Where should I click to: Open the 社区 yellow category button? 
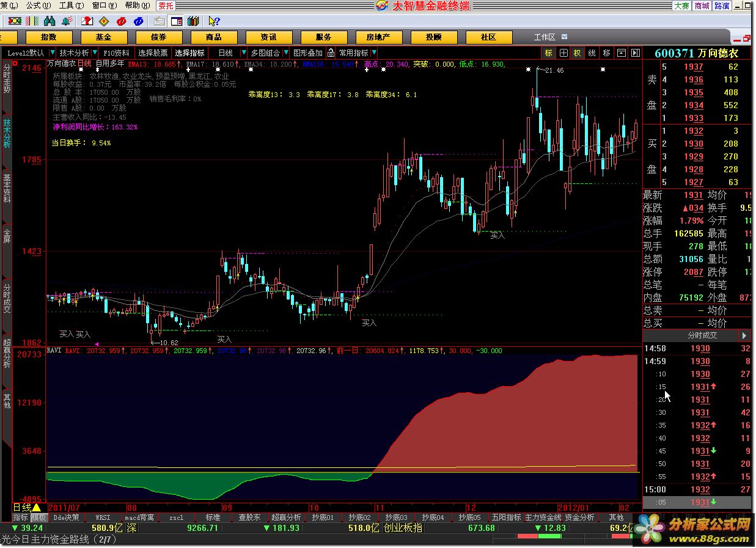point(488,37)
